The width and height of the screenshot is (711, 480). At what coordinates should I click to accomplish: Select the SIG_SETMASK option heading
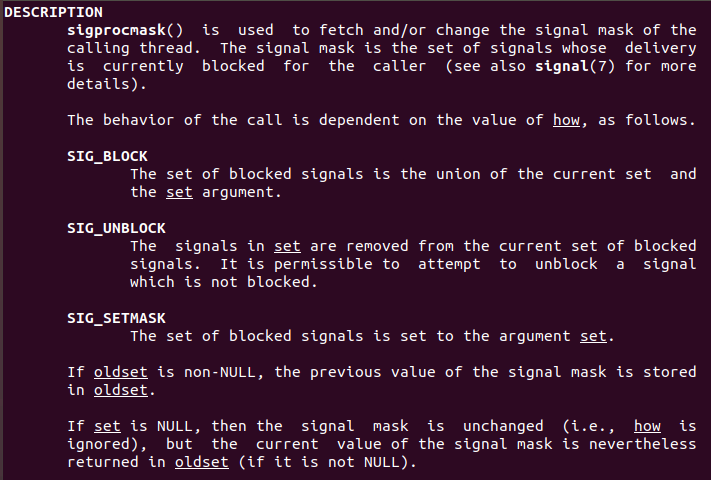click(x=116, y=318)
